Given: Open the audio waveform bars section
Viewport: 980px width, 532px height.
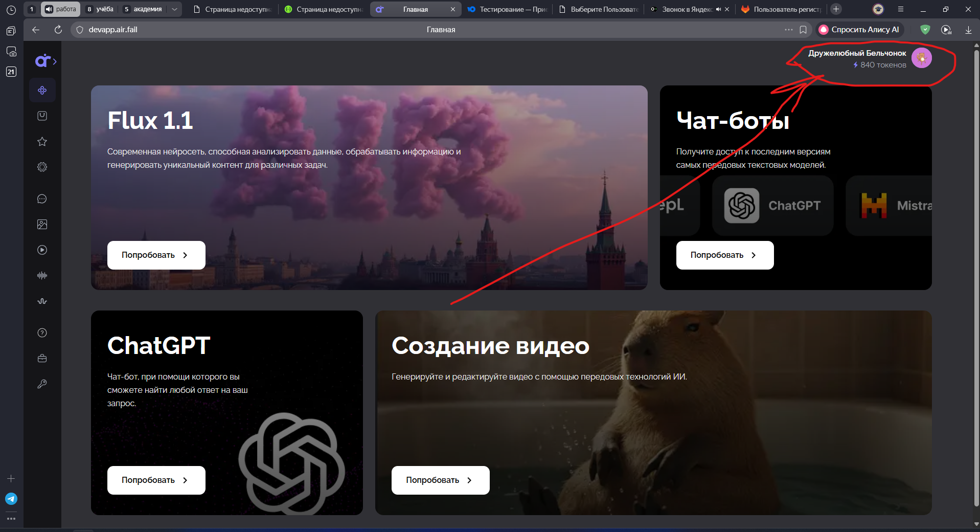Looking at the screenshot, I should [42, 276].
